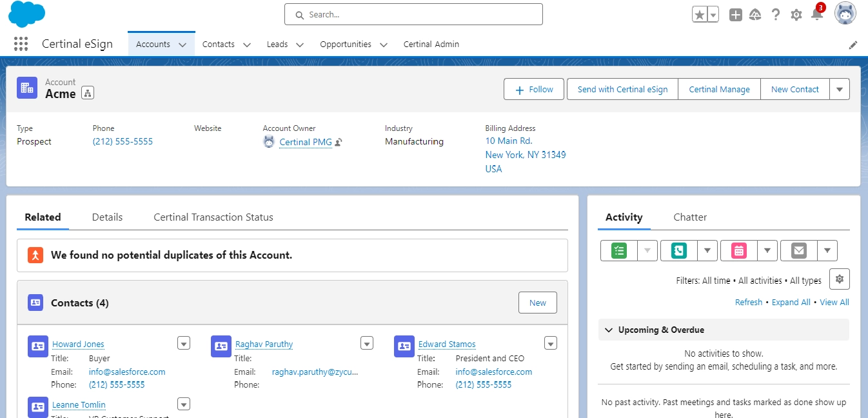Switch to the Certinal Admin tab

click(x=431, y=45)
